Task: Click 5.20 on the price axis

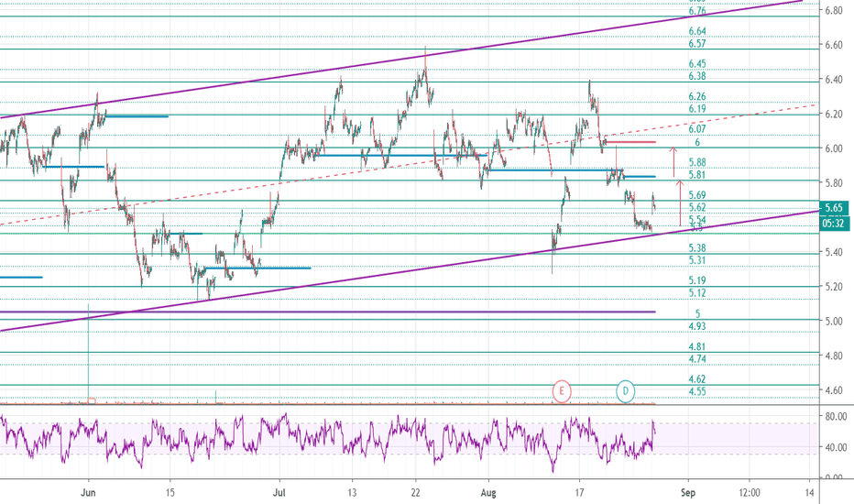Action: (x=834, y=287)
